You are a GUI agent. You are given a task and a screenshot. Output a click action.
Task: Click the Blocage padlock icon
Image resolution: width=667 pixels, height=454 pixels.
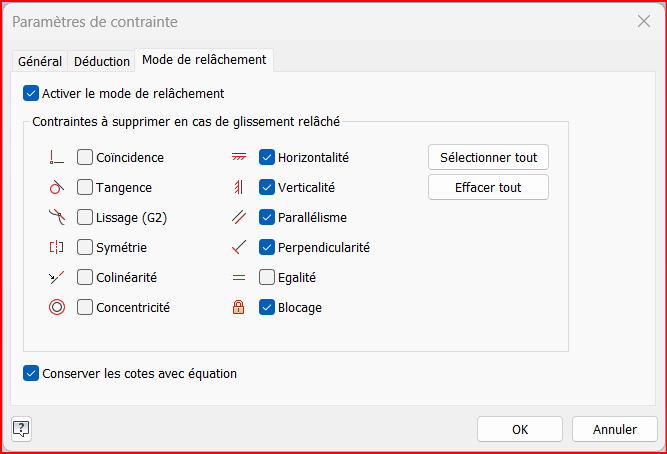tap(238, 307)
